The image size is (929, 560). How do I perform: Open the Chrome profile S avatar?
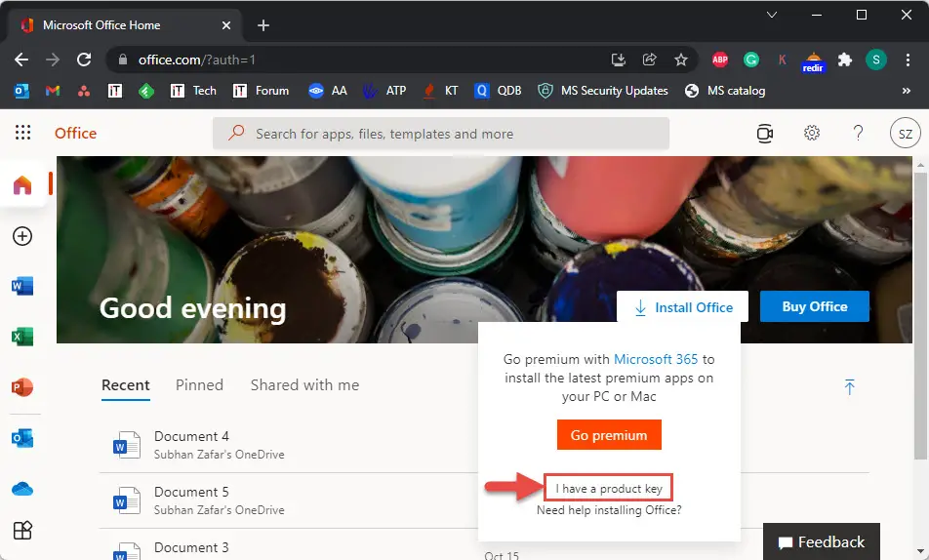tap(875, 60)
